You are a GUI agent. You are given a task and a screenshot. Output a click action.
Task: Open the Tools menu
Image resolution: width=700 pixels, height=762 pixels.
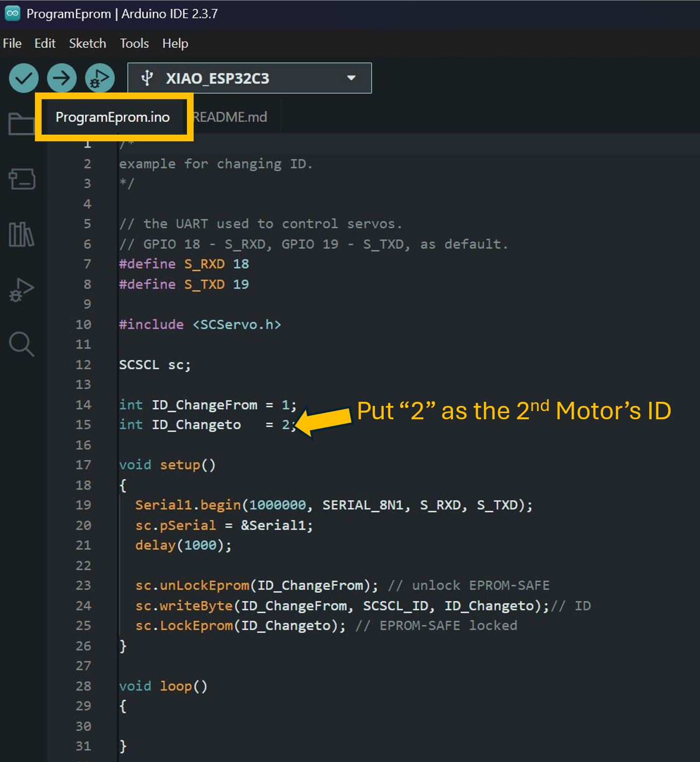point(134,44)
